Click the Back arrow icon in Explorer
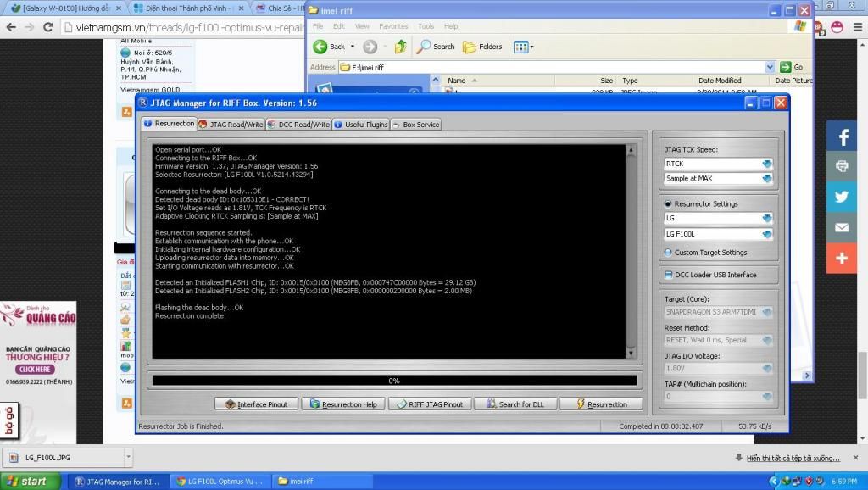Viewport: 868px width, 490px height. click(320, 47)
